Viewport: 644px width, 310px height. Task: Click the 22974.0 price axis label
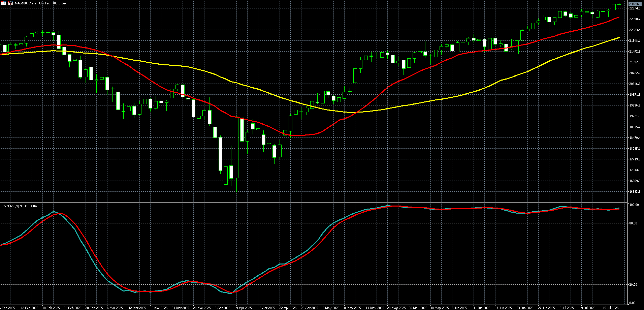tap(635, 8)
